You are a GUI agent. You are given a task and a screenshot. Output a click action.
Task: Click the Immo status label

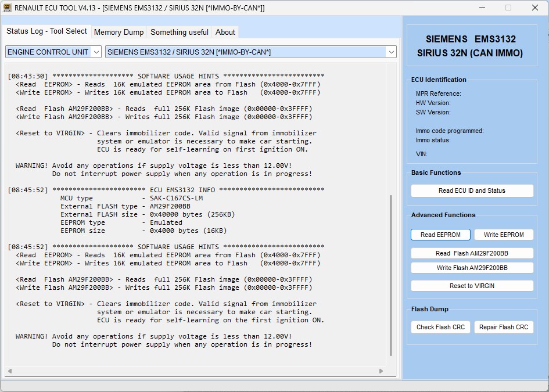click(433, 141)
